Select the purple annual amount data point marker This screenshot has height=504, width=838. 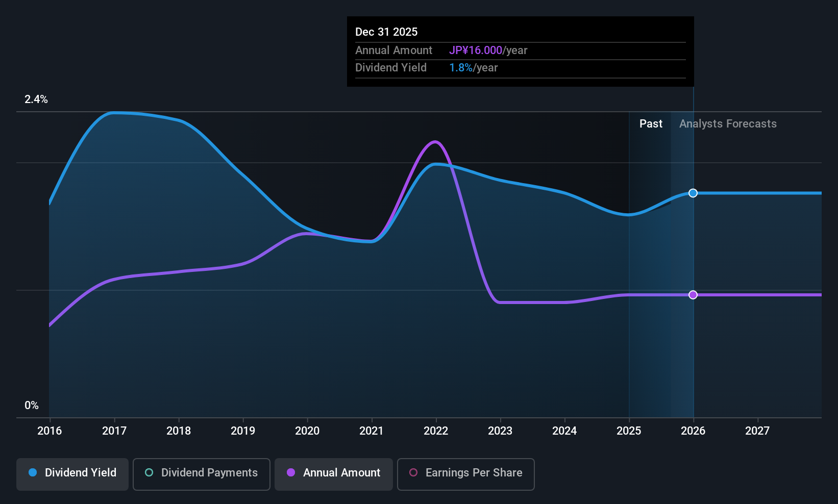693,295
